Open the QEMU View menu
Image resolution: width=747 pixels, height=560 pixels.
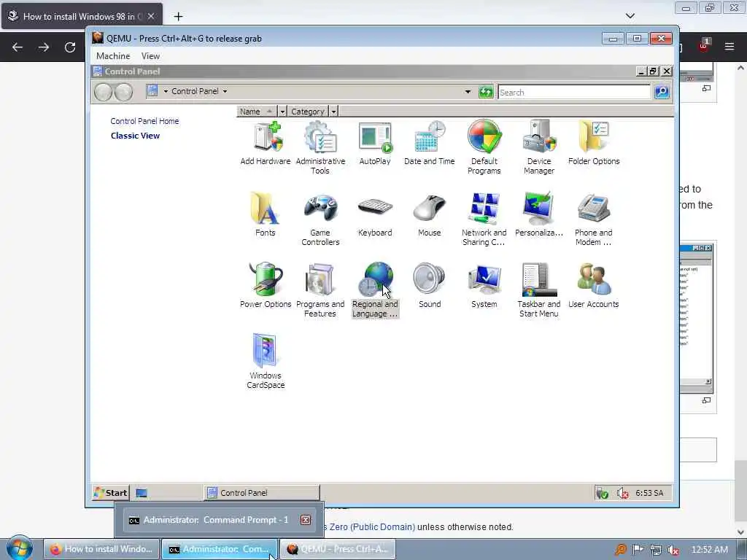point(150,56)
